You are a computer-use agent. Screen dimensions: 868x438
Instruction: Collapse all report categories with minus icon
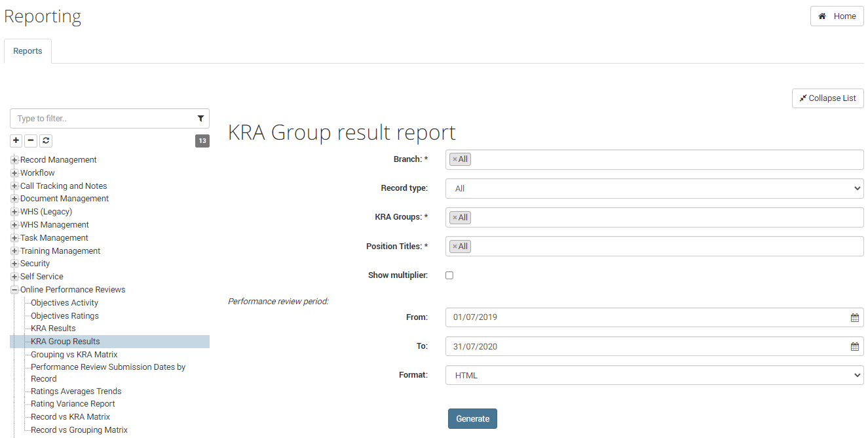point(30,140)
